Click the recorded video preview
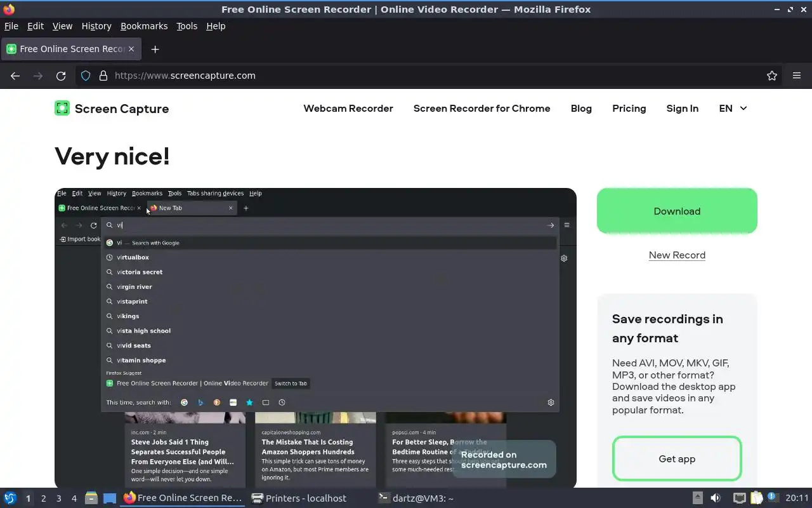Viewport: 812px width, 508px height. 315,338
